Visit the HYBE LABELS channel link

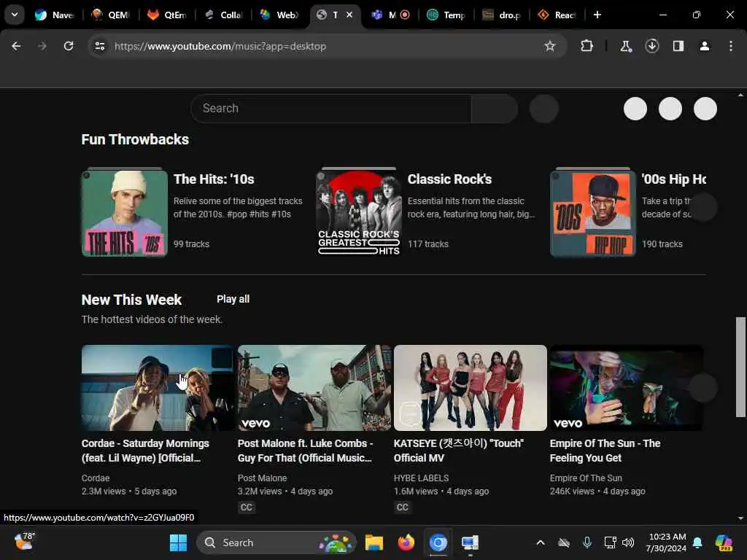point(421,478)
